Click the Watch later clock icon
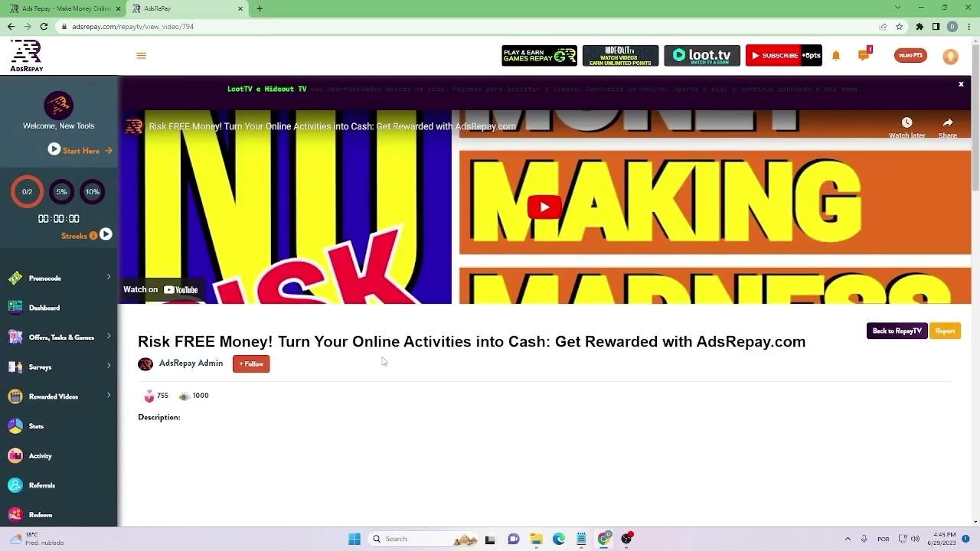This screenshot has width=980, height=551. [906, 122]
